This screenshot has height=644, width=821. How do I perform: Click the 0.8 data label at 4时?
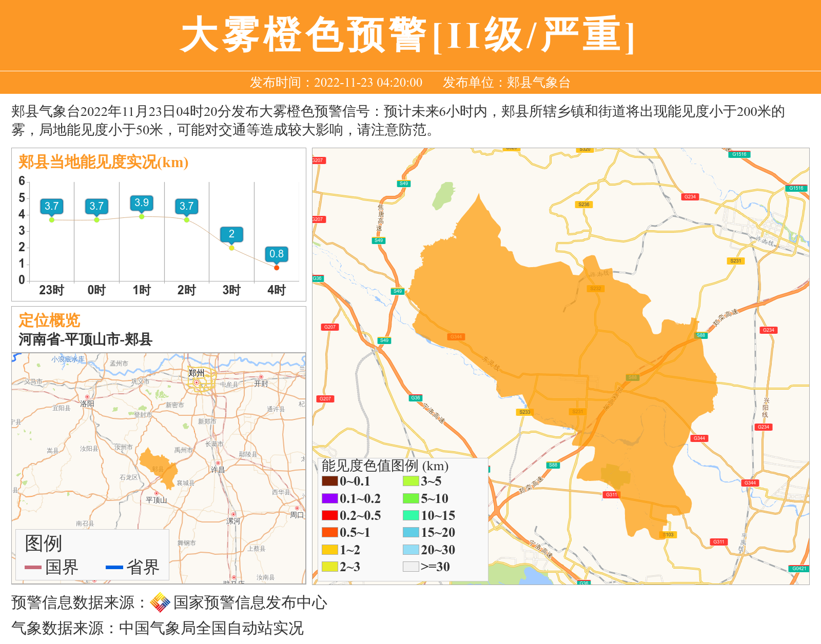277,254
